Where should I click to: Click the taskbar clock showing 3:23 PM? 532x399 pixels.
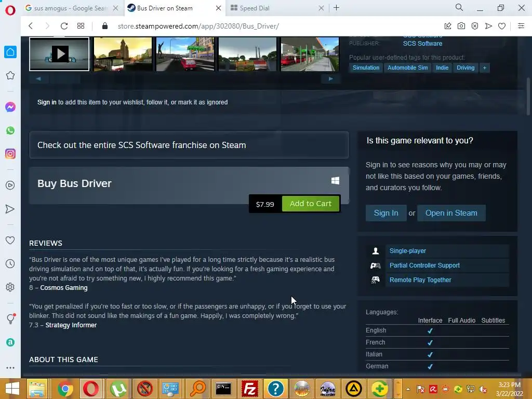(509, 389)
